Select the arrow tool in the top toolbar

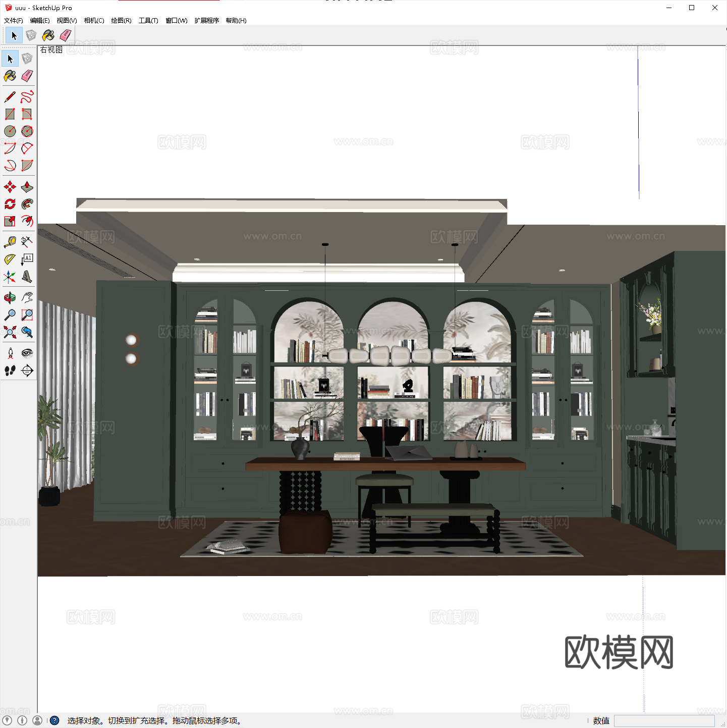(x=14, y=35)
